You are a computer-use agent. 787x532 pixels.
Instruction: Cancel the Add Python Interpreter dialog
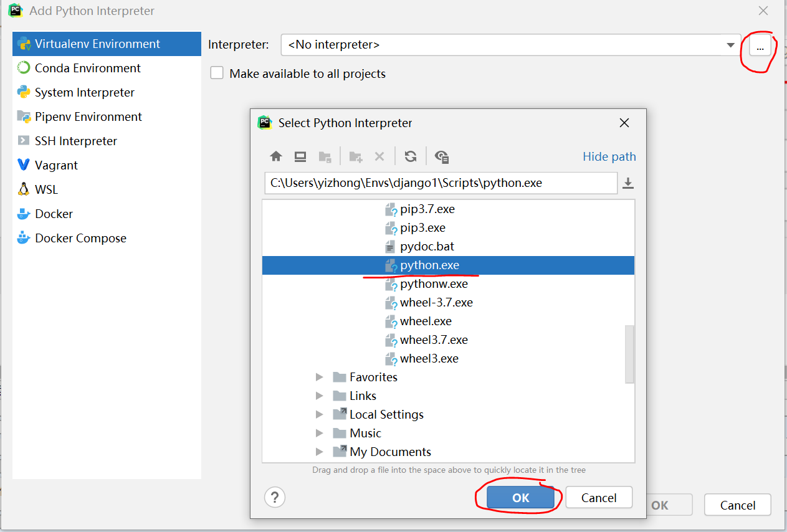[x=738, y=505]
